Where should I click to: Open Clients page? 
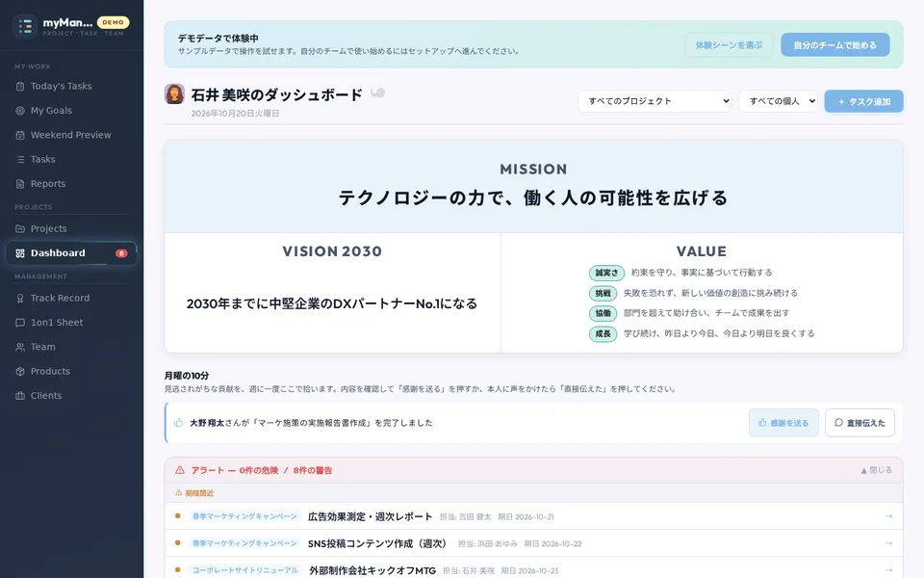pos(71,396)
